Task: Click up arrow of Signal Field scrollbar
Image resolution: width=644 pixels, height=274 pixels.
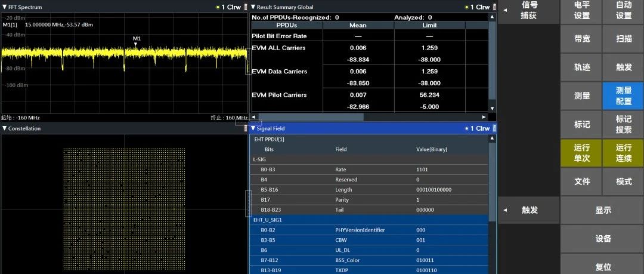Action: point(492,139)
